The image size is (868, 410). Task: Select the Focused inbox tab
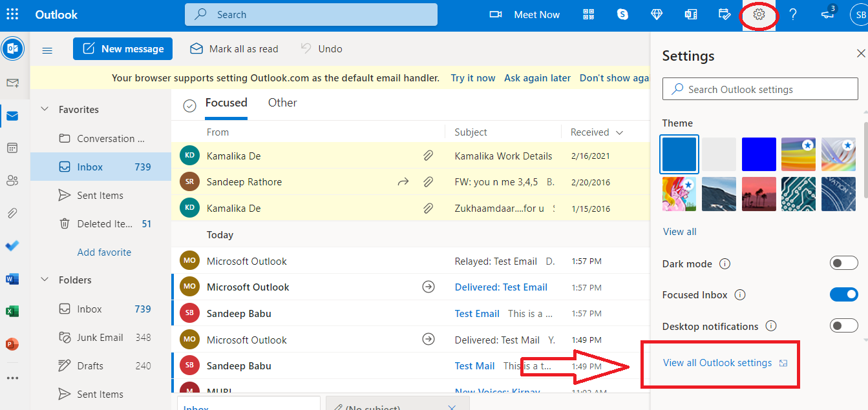click(x=226, y=103)
